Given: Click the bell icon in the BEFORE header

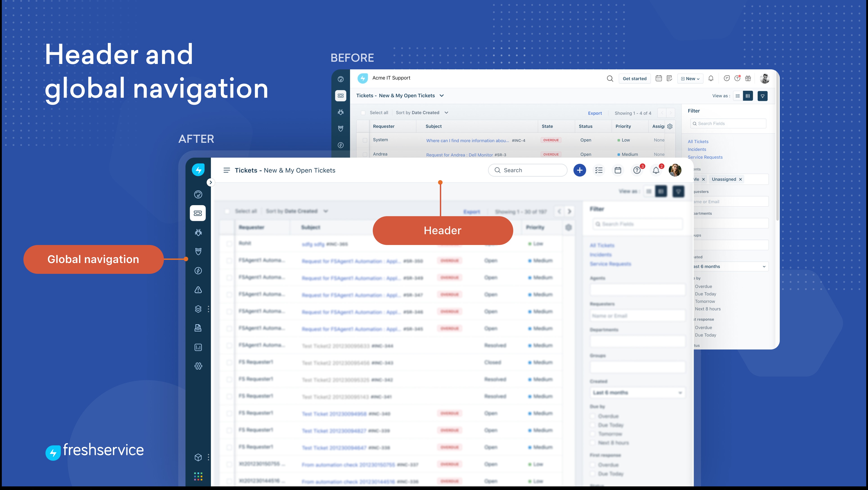Looking at the screenshot, I should coord(711,78).
